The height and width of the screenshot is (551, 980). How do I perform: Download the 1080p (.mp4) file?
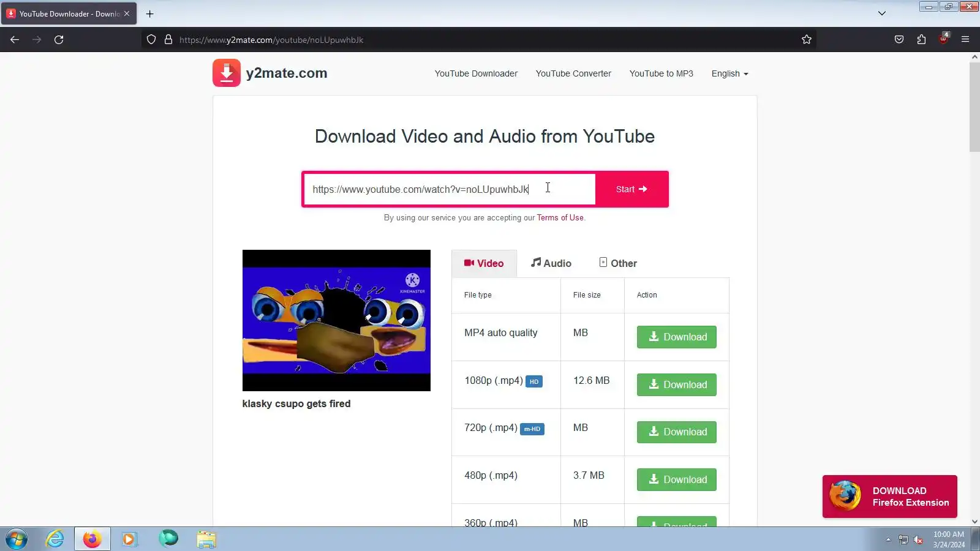click(676, 384)
